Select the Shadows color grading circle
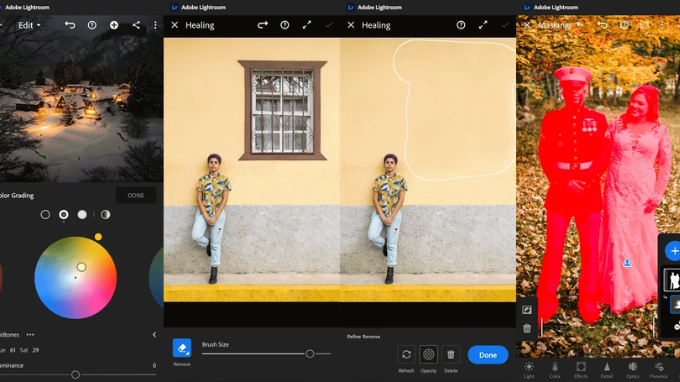This screenshot has width=680, height=382. [45, 215]
